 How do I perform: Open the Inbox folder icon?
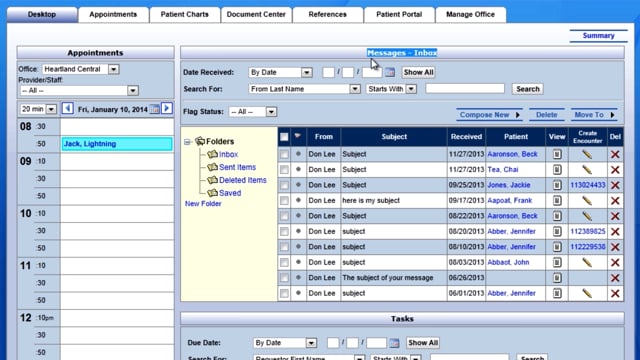212,154
